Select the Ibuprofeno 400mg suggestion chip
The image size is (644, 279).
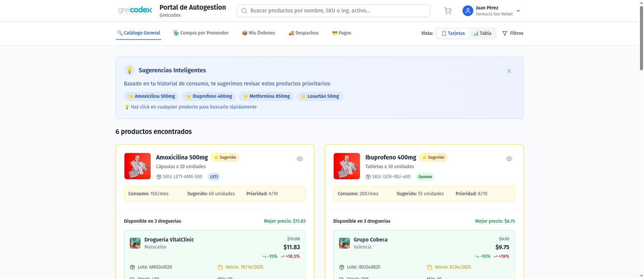[209, 96]
